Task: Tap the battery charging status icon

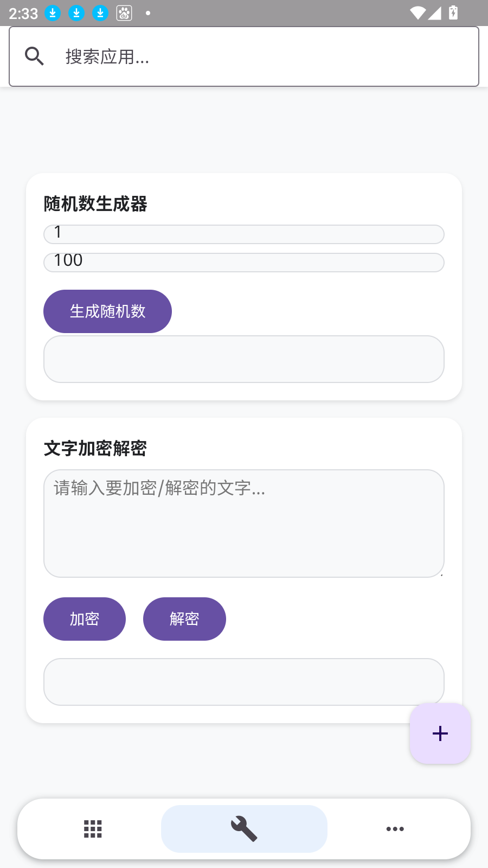Action: (453, 13)
